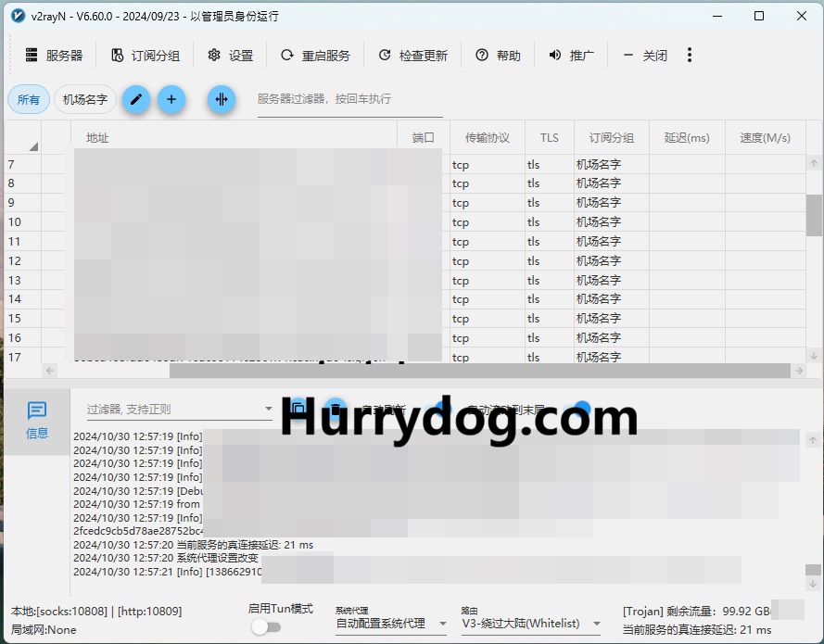The height and width of the screenshot is (644, 824).
Task: Click the pencil edit subscription button
Action: (x=136, y=99)
